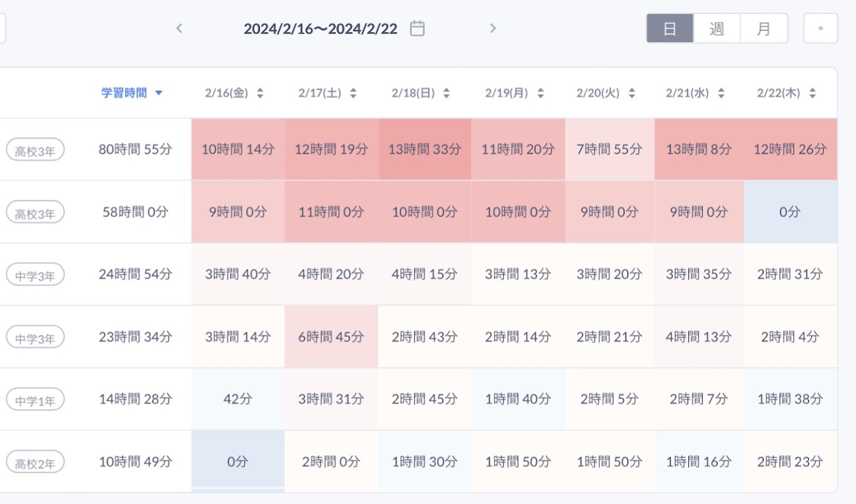Image resolution: width=856 pixels, height=504 pixels.
Task: Advance to next week with right chevron
Action: click(x=493, y=28)
